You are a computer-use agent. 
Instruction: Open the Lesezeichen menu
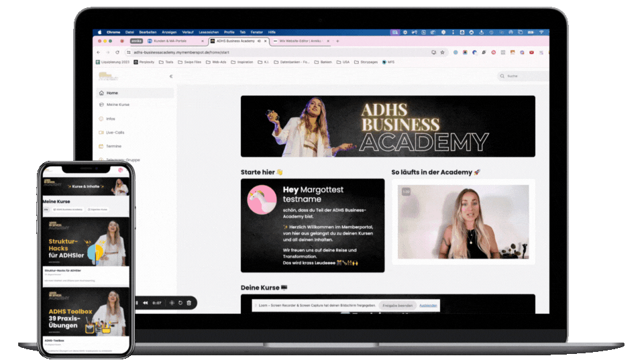pos(209,32)
